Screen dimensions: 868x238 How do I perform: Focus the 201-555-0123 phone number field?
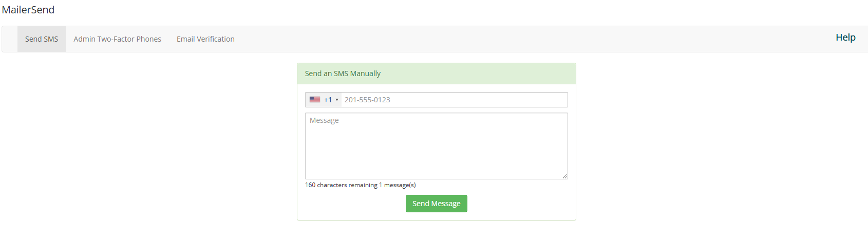tap(455, 100)
